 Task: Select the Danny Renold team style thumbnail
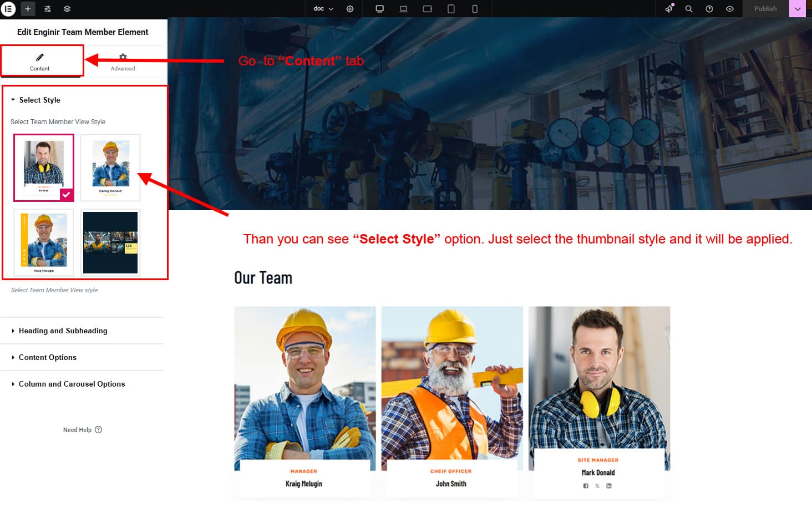coord(110,167)
